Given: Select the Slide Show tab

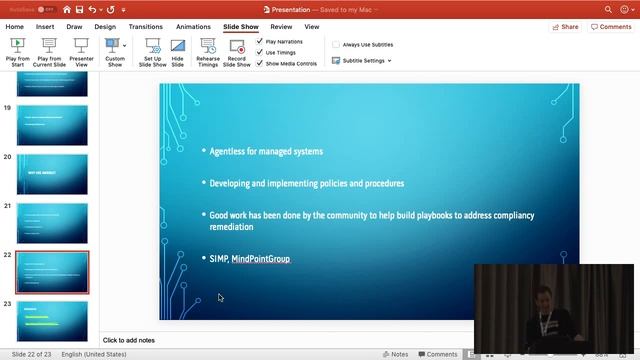Looking at the screenshot, I should pyautogui.click(x=241, y=27).
